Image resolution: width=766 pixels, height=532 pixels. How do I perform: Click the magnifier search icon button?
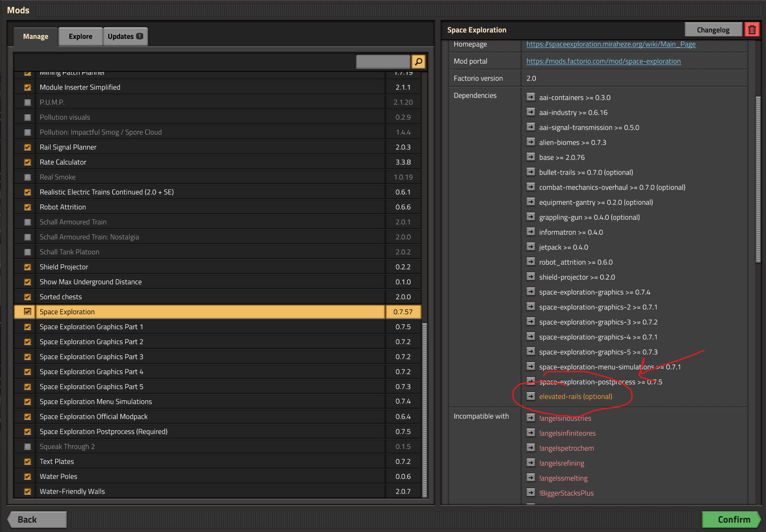(x=418, y=62)
